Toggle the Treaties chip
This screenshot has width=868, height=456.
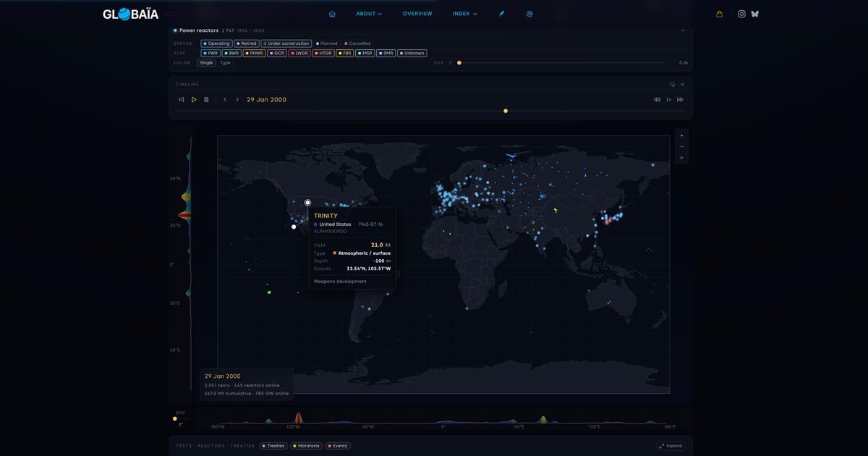[273, 446]
